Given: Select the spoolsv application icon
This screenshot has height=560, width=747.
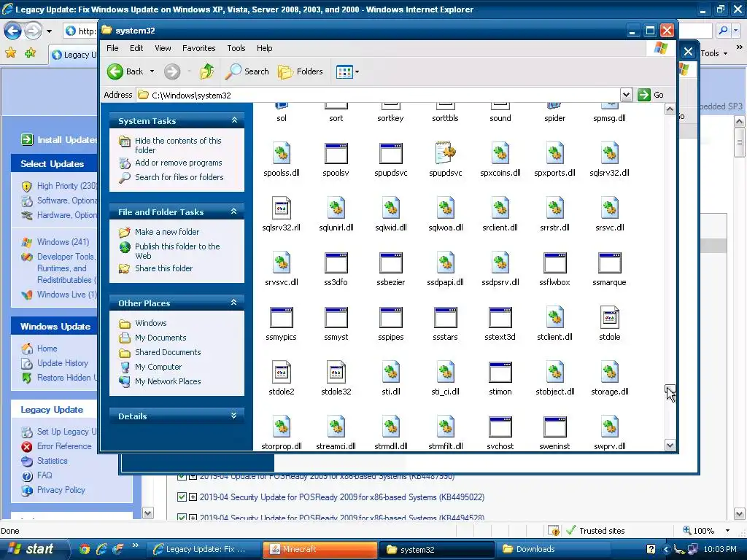Looking at the screenshot, I should point(336,153).
